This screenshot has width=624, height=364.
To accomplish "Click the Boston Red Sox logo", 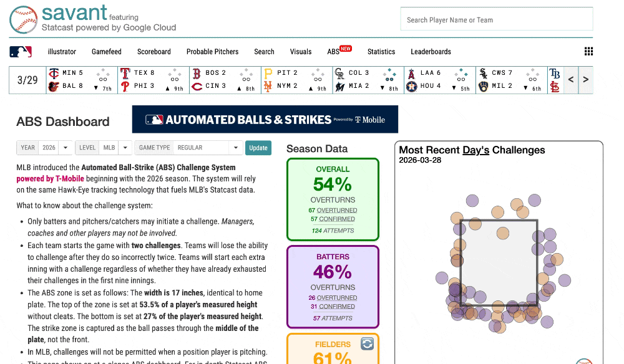I will pyautogui.click(x=197, y=73).
